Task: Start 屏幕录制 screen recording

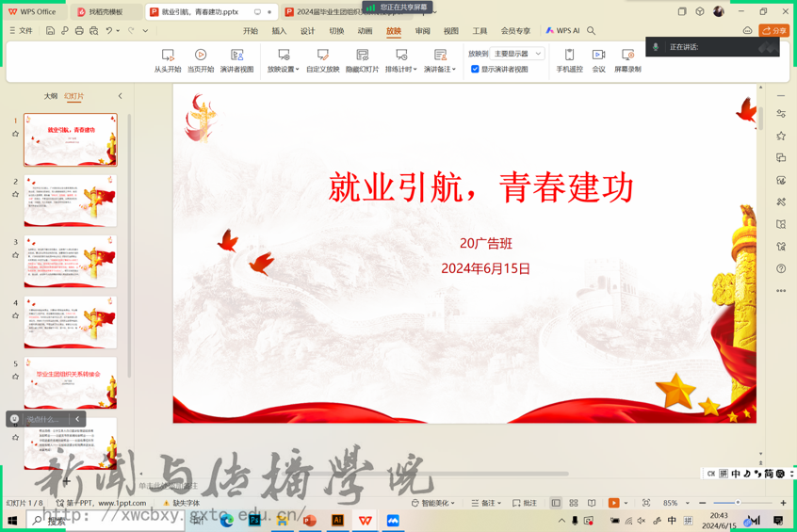Action: (627, 60)
